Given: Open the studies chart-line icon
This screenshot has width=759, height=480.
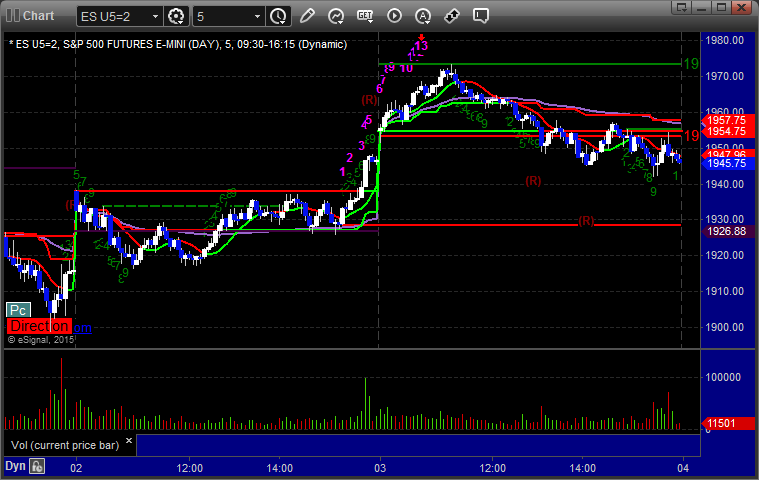Looking at the screenshot, I should tap(335, 16).
